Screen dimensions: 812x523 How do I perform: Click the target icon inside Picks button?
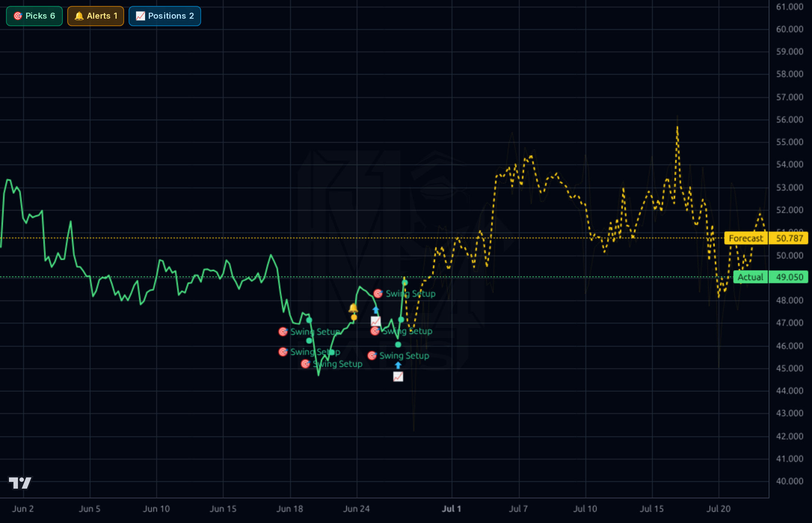coord(18,16)
